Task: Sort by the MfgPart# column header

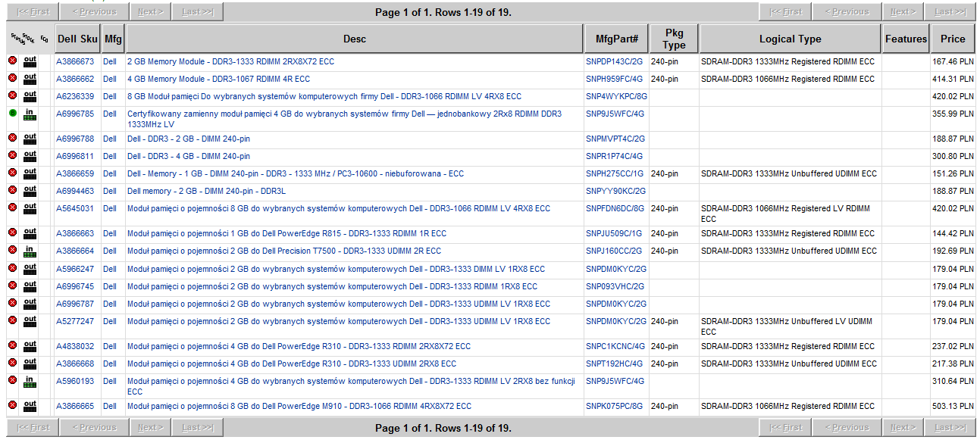Action: (x=616, y=39)
